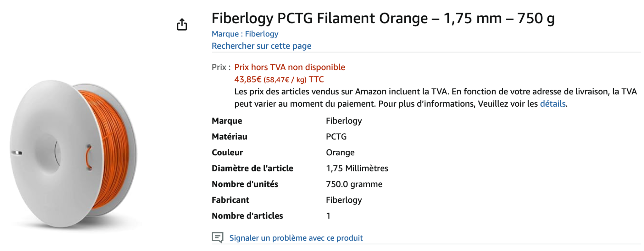Select the PCTG value in Matériau row
Screen dimensions: 644x251
(336, 137)
